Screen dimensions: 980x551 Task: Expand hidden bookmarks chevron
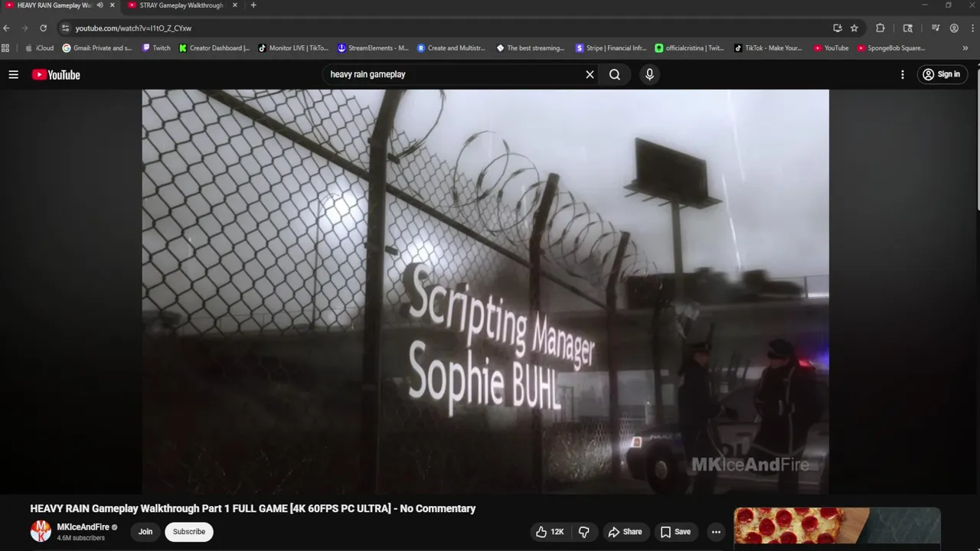(x=965, y=48)
